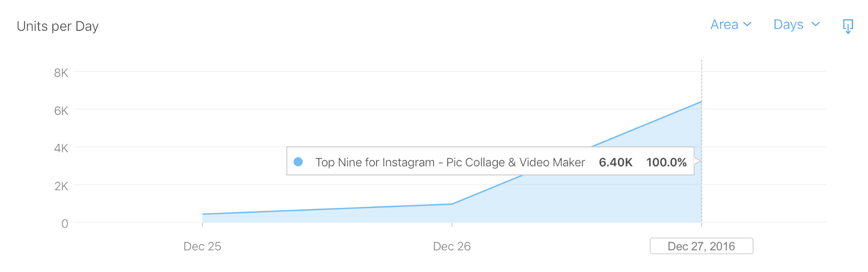The width and height of the screenshot is (868, 272).
Task: Click the 6.40K value in the tooltip
Action: (616, 163)
